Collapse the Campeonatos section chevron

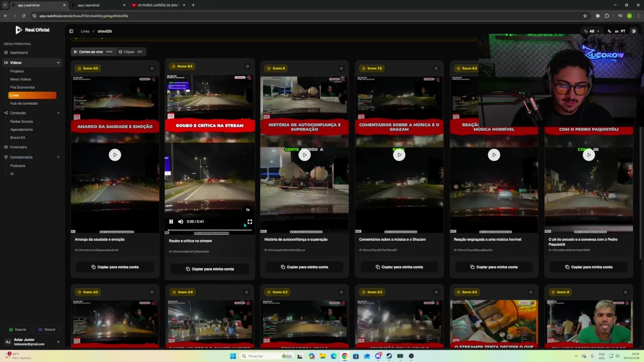[58, 157]
